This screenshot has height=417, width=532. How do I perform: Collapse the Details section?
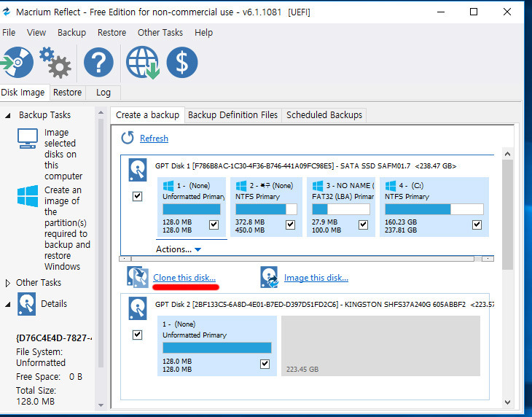tap(8, 304)
